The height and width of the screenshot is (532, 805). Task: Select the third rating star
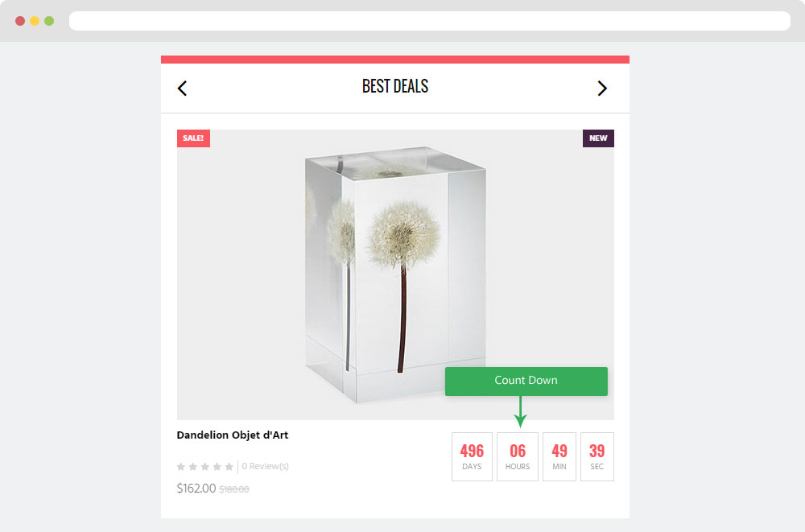point(204,466)
